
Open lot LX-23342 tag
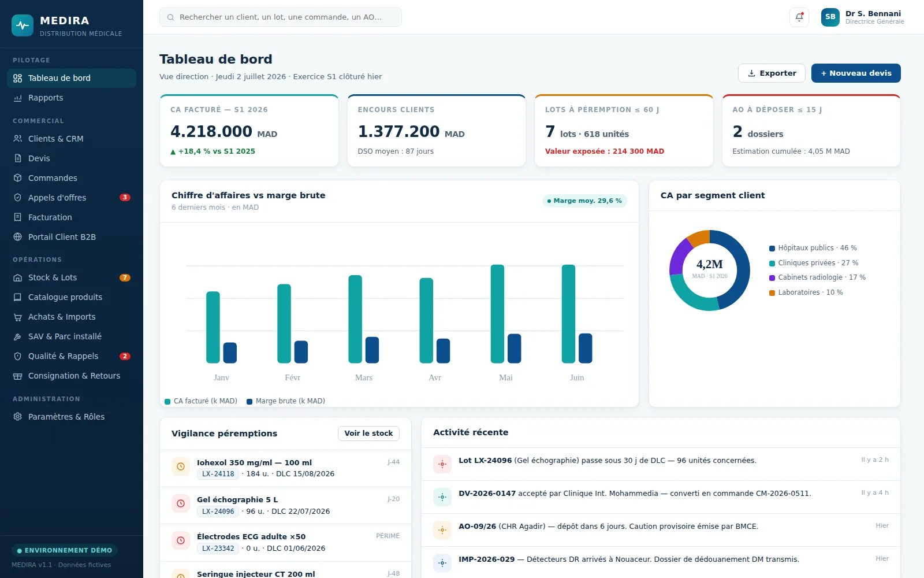(x=218, y=549)
